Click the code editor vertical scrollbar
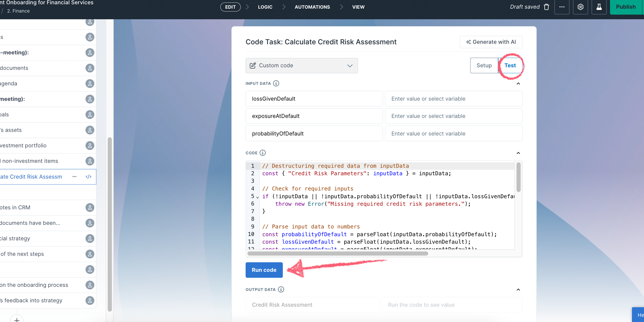Image resolution: width=644 pixels, height=322 pixels. tap(519, 177)
